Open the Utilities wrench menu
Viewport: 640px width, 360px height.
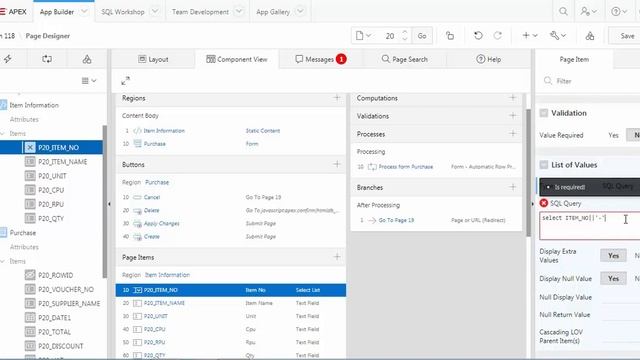click(x=558, y=36)
